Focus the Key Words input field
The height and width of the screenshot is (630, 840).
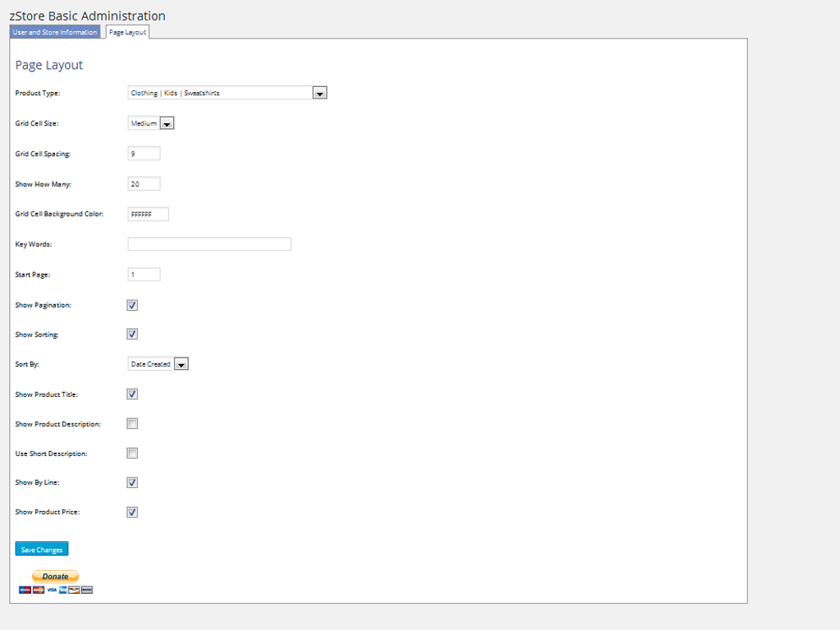pos(209,244)
